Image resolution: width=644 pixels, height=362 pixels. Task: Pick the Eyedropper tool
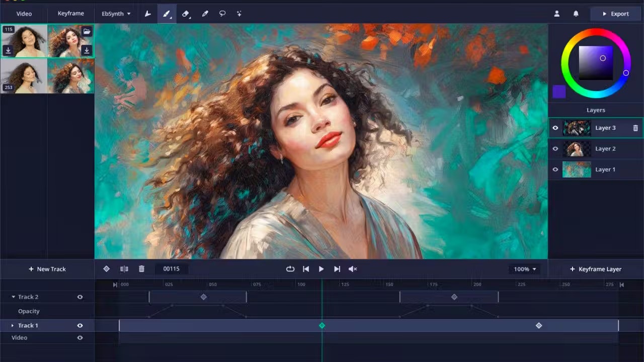205,14
